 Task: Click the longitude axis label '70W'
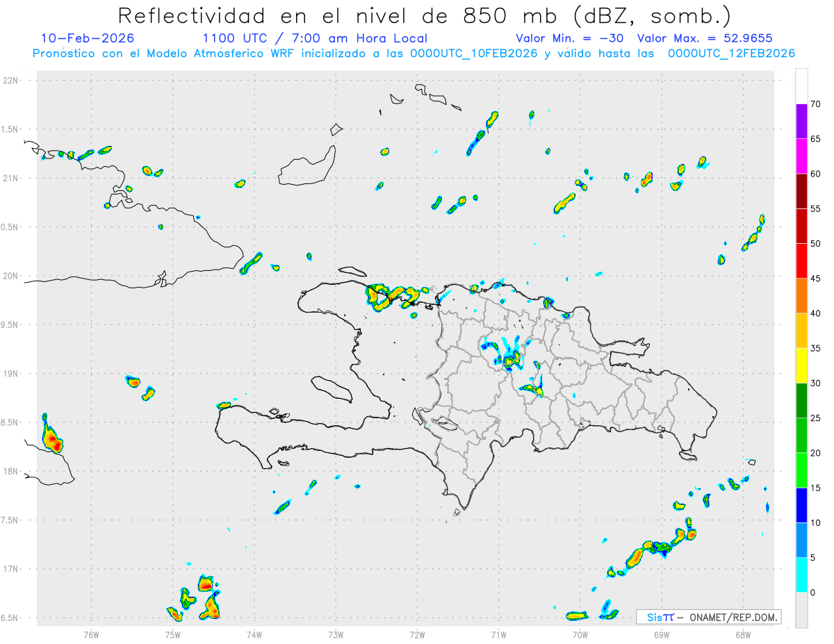[x=580, y=634]
